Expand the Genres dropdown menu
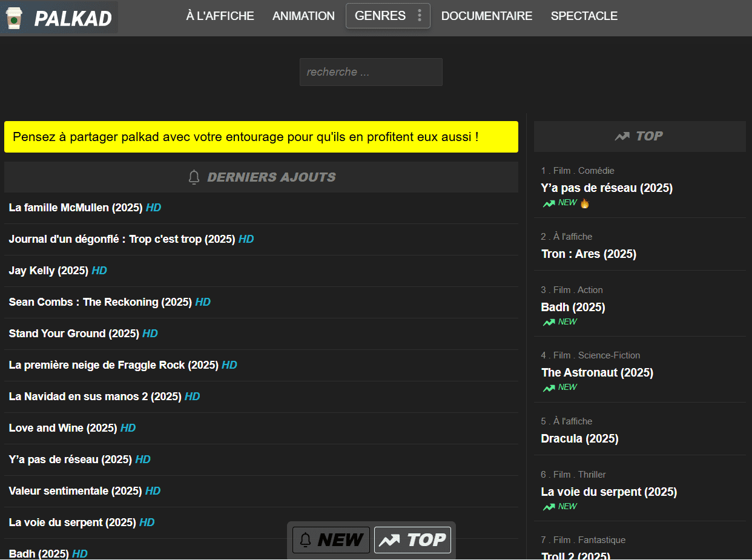Screen dimensions: 752x560 click(x=380, y=16)
